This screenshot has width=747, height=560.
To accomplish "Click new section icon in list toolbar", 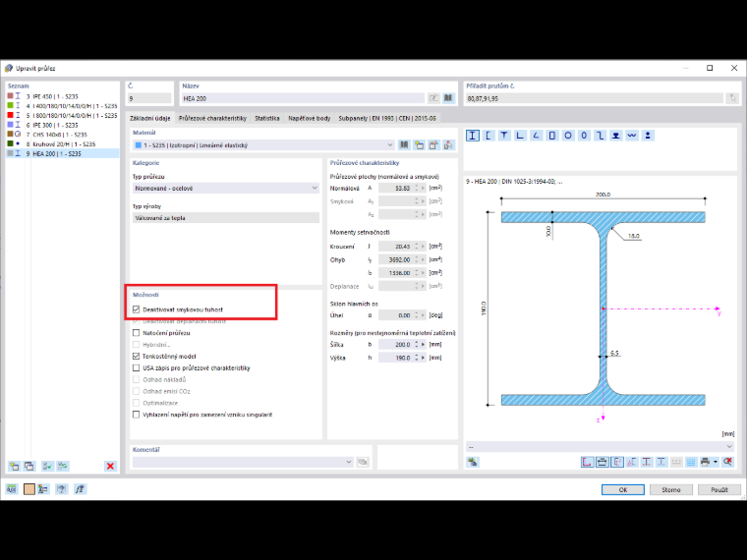I will tap(15, 467).
